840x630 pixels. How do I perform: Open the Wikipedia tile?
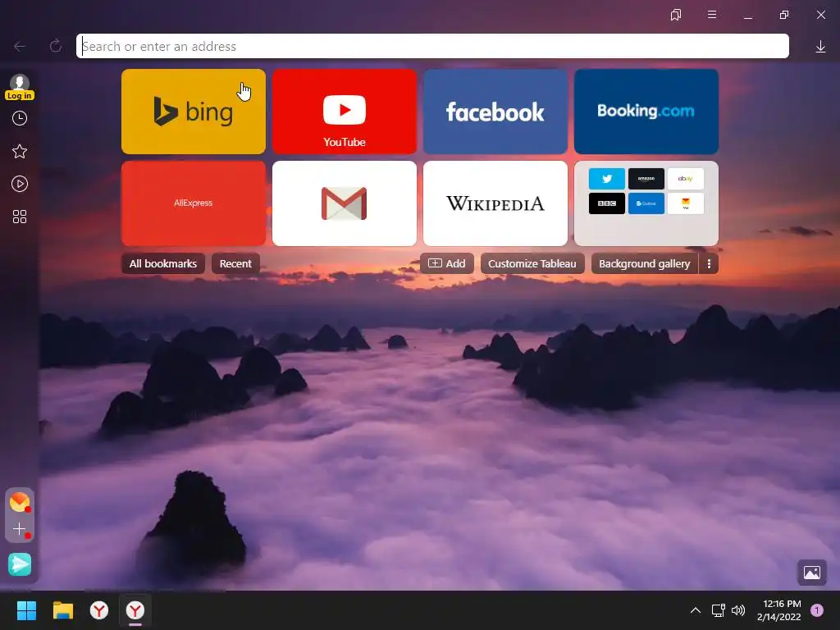495,203
